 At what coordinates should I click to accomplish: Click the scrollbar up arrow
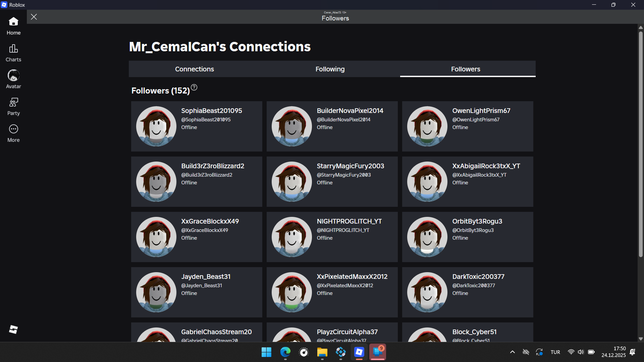641,27
